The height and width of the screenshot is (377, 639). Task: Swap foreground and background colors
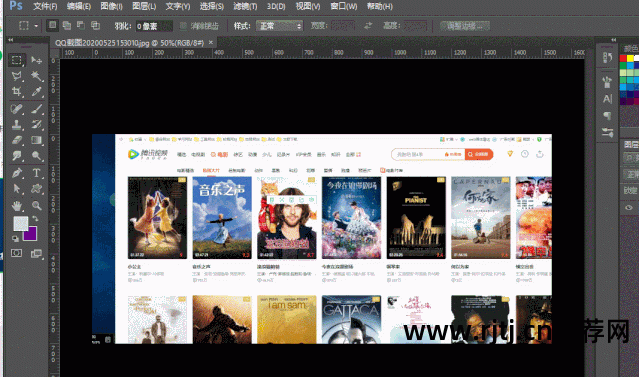[x=35, y=219]
